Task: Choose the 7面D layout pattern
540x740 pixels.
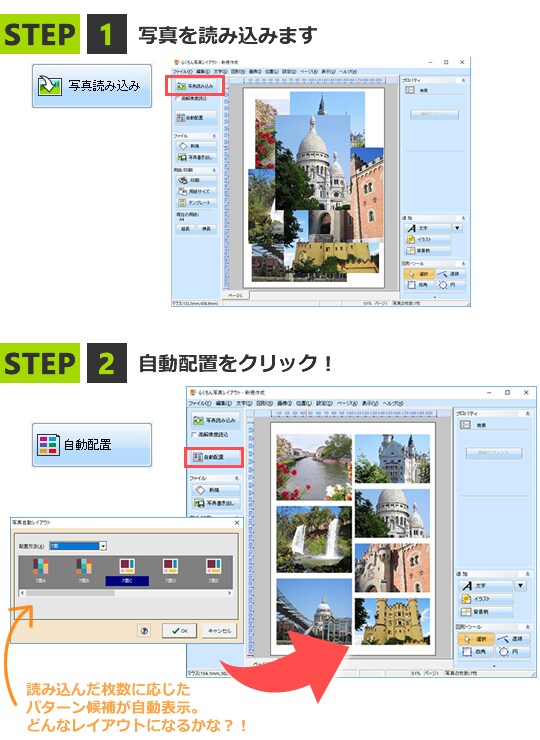Action: [170, 571]
